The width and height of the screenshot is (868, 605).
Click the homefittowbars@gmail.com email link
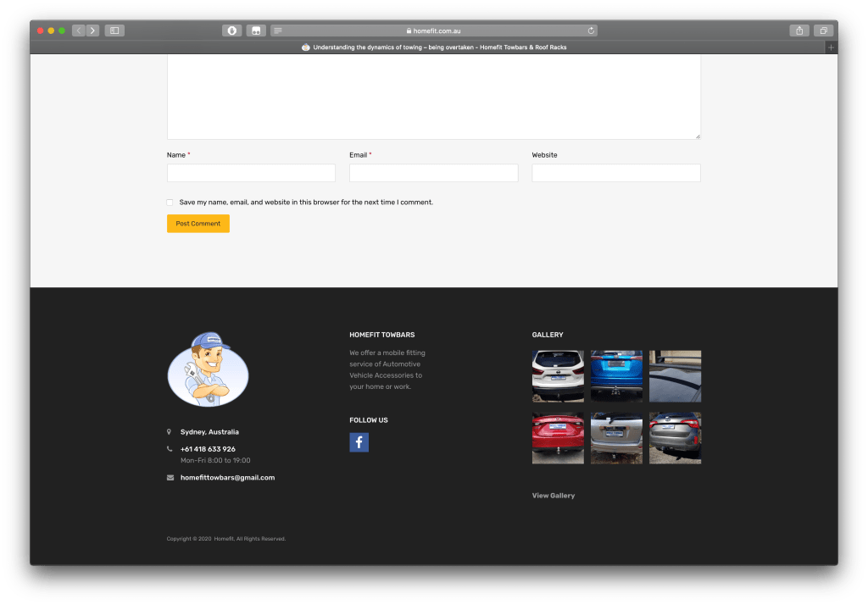(227, 478)
